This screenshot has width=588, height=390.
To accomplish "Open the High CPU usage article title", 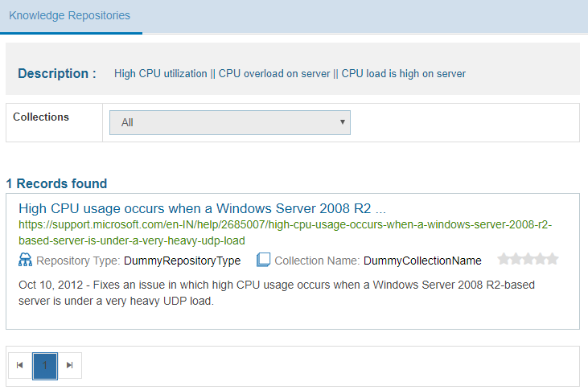I will pyautogui.click(x=202, y=208).
